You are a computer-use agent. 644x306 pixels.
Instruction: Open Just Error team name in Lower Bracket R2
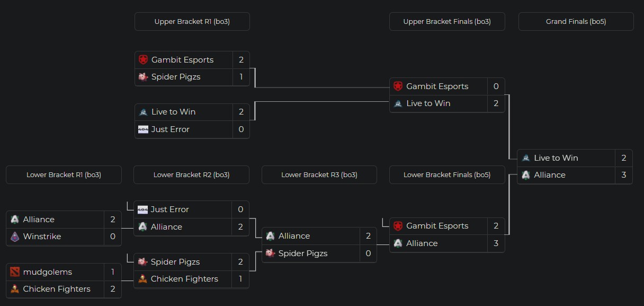170,209
